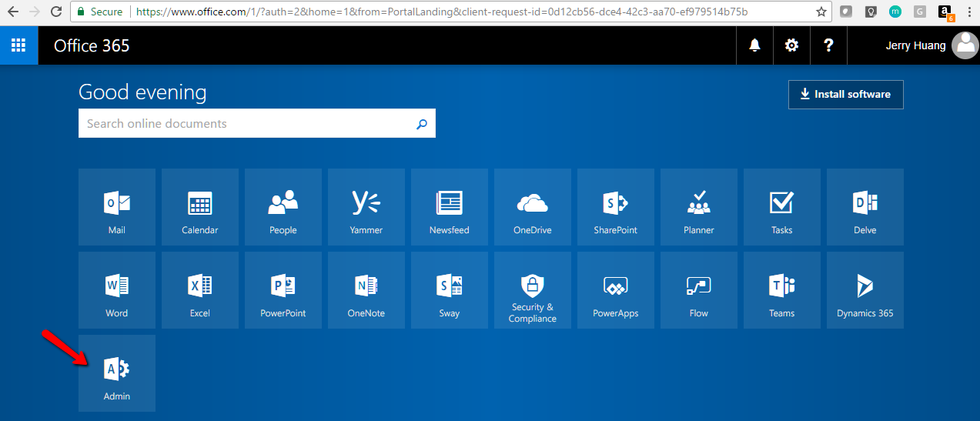
Task: Open Security & Compliance tile
Action: click(533, 290)
